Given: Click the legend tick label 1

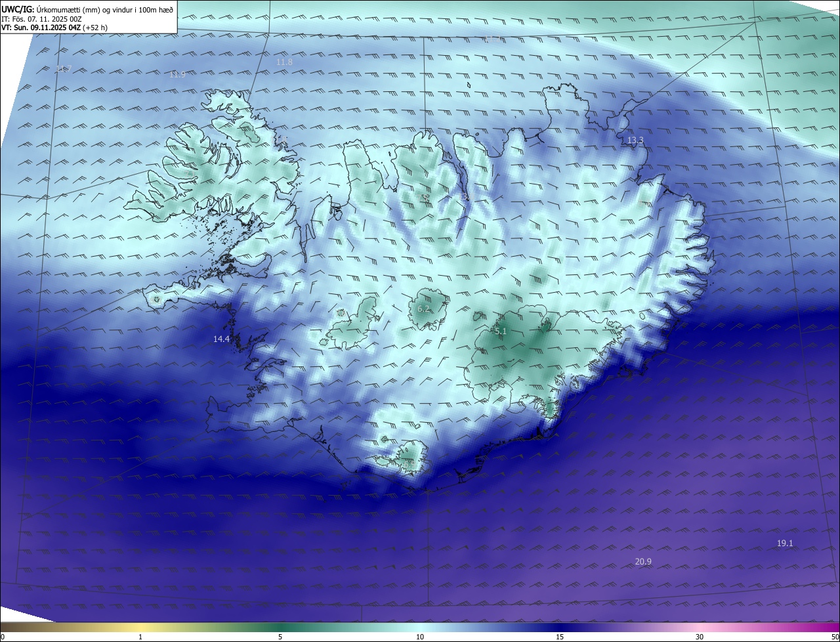Looking at the screenshot, I should [x=140, y=637].
